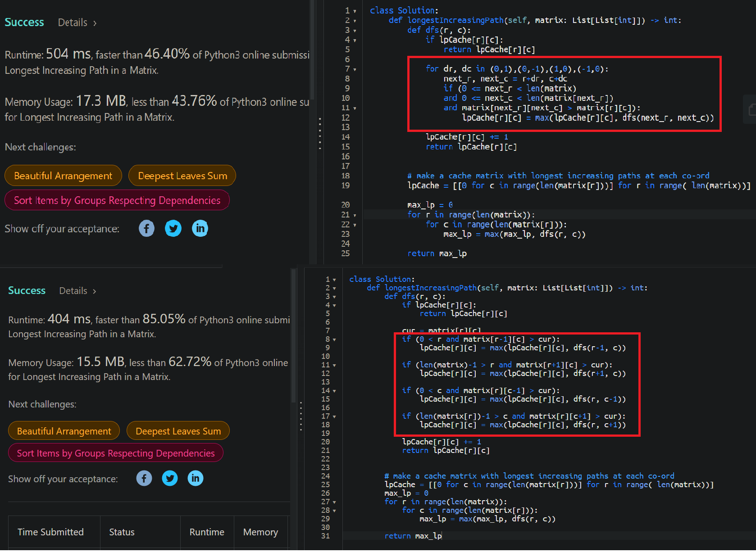Open Sort Items by Groups Respecting Dependencies
Image resolution: width=756 pixels, height=552 pixels.
tap(117, 200)
